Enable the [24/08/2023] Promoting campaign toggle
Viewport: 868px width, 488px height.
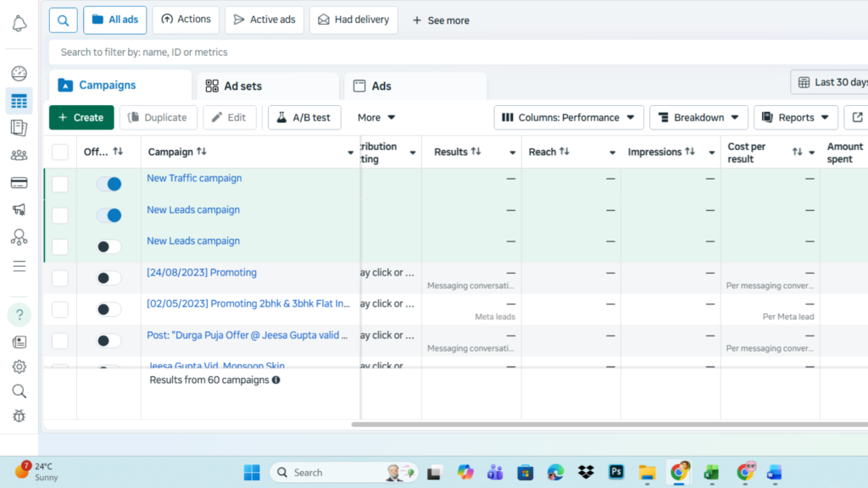point(108,278)
